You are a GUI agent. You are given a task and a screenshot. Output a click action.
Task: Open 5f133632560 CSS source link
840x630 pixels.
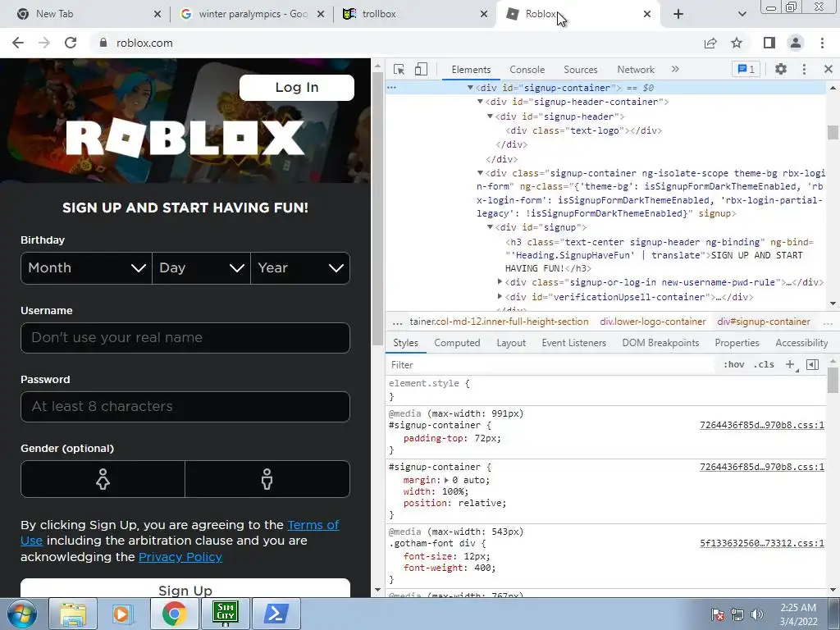click(762, 543)
